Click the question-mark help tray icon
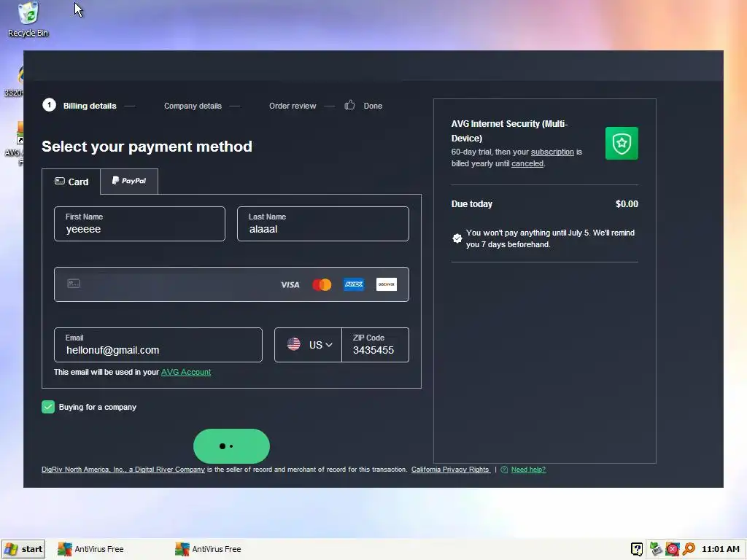Image resolution: width=747 pixels, height=560 pixels. [637, 549]
